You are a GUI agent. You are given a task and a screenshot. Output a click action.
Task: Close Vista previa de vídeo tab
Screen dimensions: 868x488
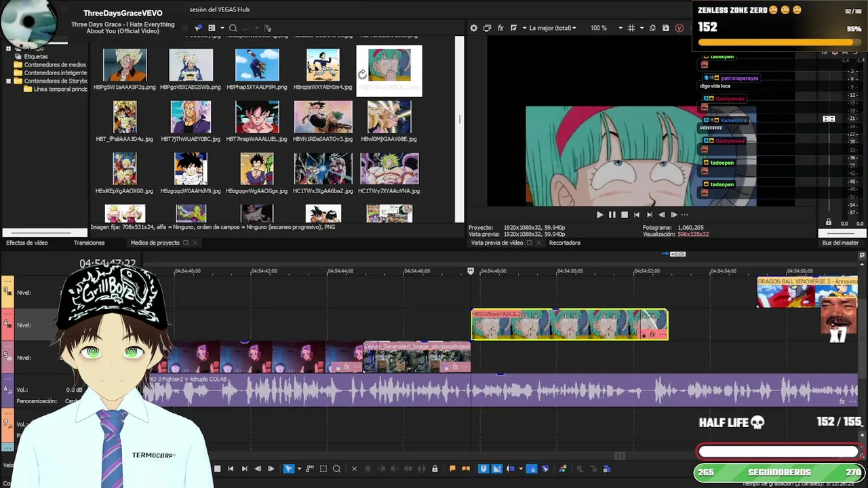[539, 243]
